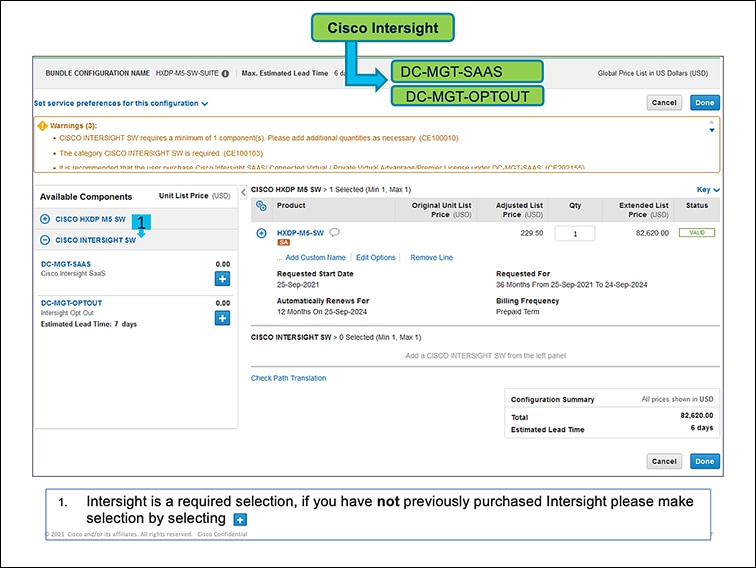Click the Qty input field

(x=575, y=233)
